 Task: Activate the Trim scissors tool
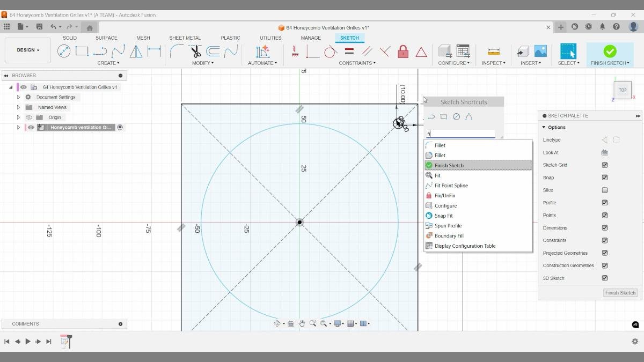coord(196,51)
